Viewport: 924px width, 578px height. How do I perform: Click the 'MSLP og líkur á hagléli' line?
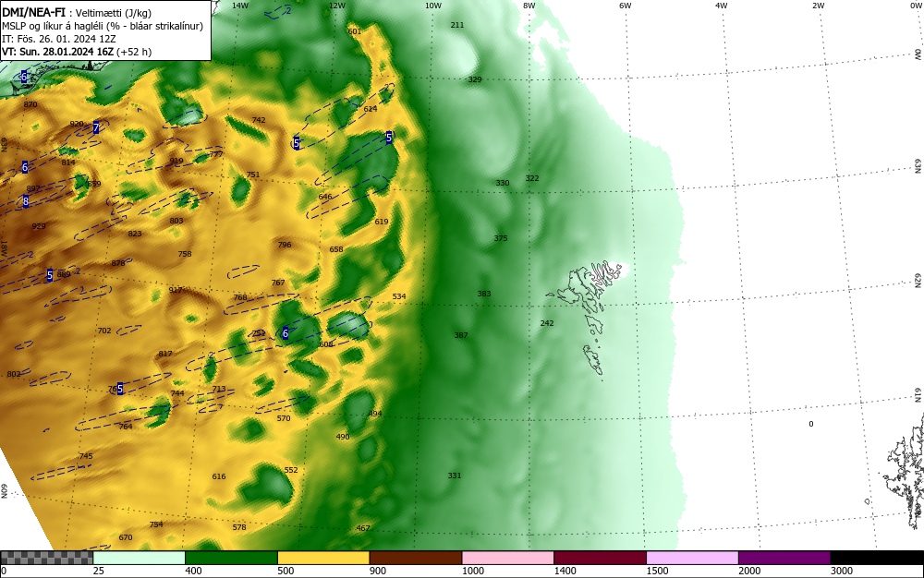pyautogui.click(x=103, y=26)
